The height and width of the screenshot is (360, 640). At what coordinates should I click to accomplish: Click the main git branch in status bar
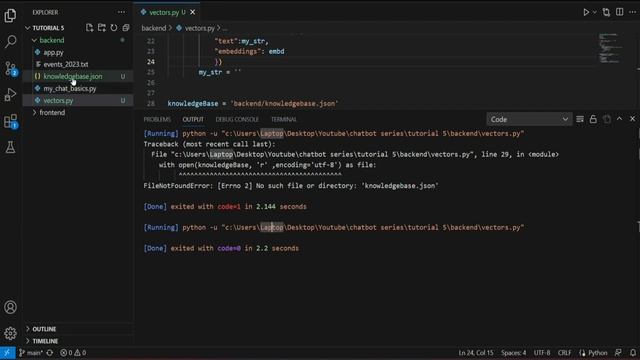31,353
